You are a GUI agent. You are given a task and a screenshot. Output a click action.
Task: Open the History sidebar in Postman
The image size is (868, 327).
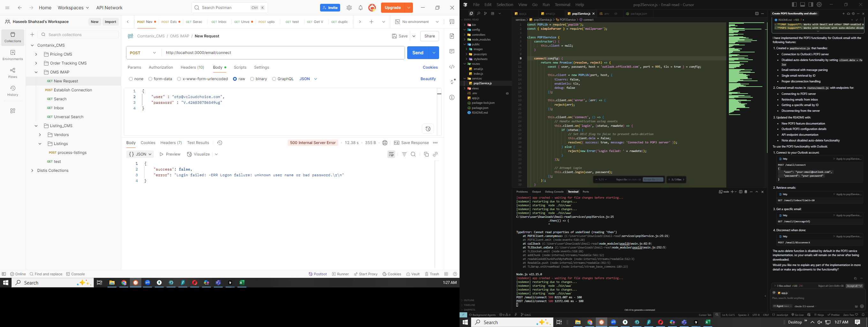tap(13, 91)
